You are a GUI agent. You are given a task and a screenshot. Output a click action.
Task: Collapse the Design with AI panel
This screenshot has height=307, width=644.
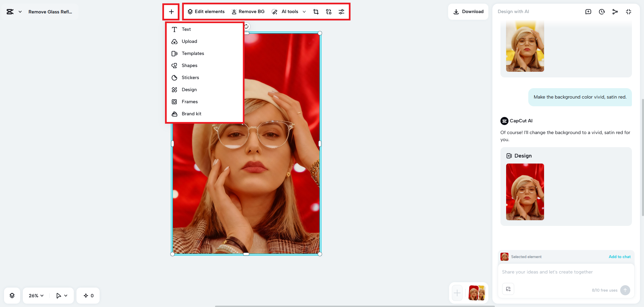pos(629,11)
